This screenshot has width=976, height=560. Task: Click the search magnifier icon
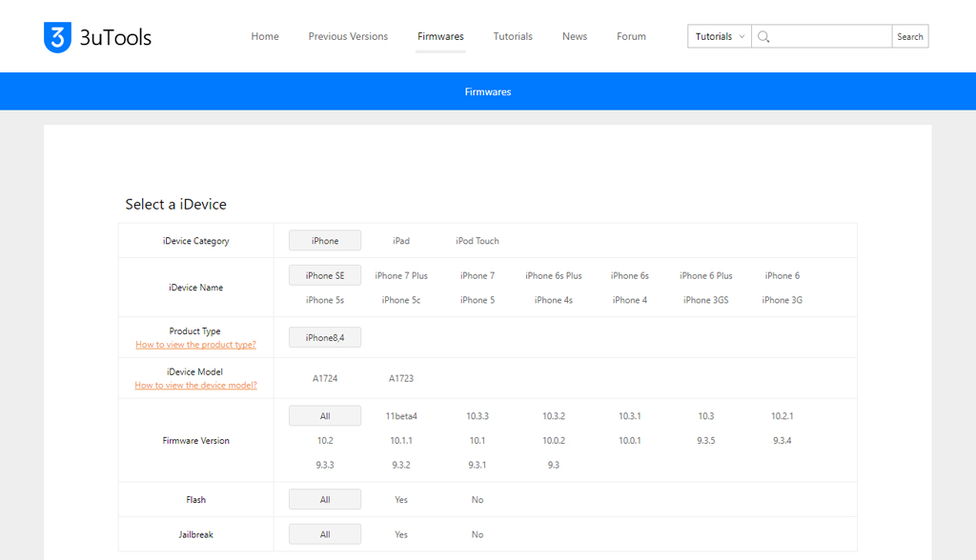pos(763,37)
